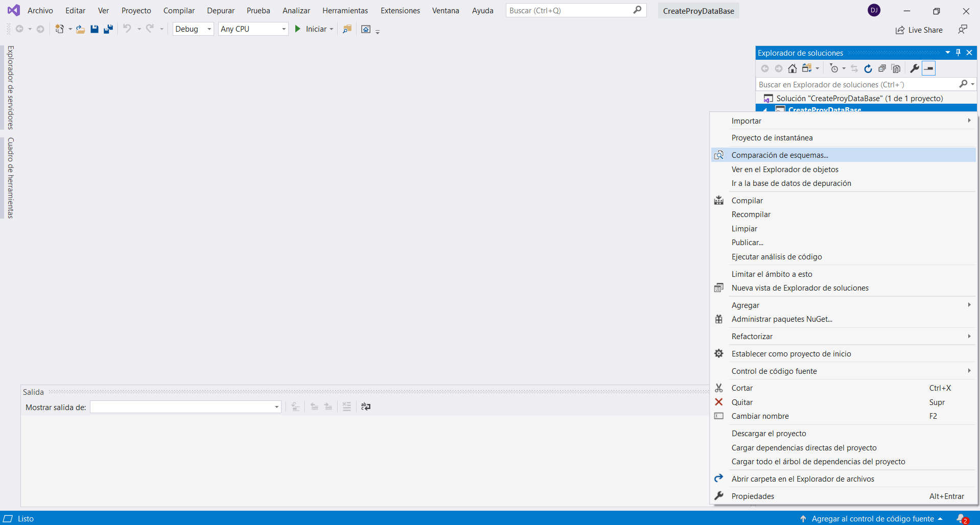The image size is (980, 525).
Task: Select Comparación de esquemas in context menu
Action: point(779,155)
